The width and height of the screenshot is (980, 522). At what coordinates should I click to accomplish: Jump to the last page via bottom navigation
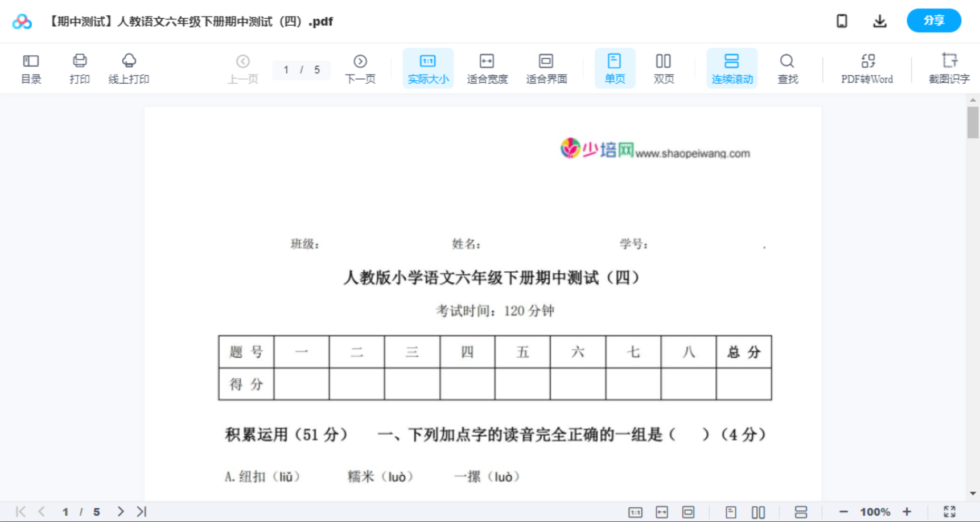coord(141,511)
